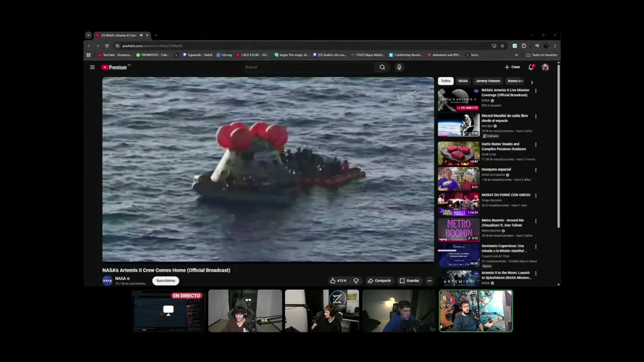The width and height of the screenshot is (644, 362).
Task: Show more bookmarks with double chevron
Action: [x=516, y=55]
